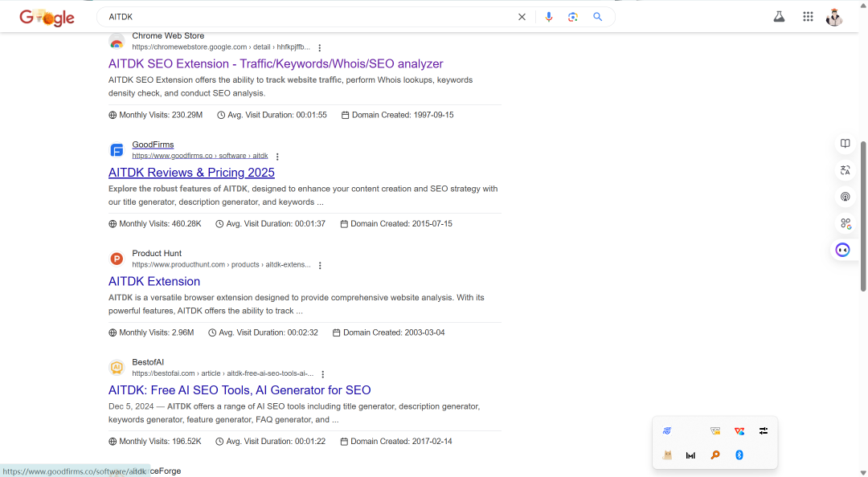Click the Product Hunt site name

tap(157, 254)
